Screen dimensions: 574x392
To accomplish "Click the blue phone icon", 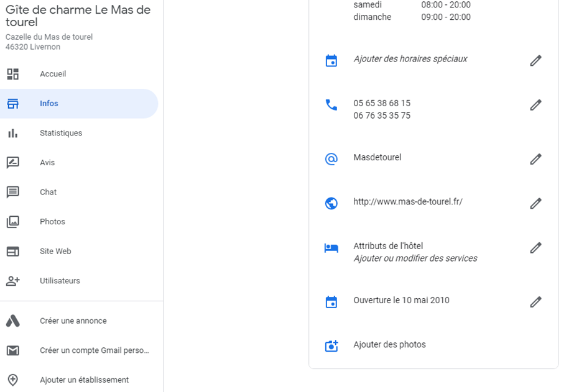I will point(331,106).
